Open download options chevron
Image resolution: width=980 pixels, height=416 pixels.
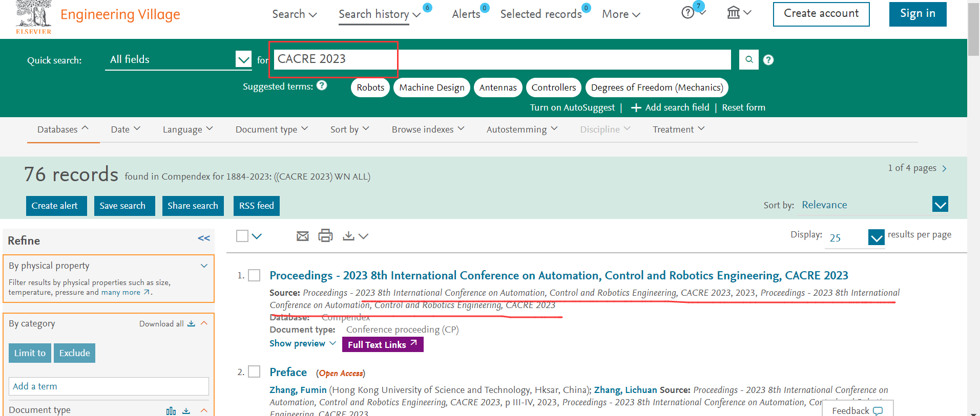click(x=364, y=236)
